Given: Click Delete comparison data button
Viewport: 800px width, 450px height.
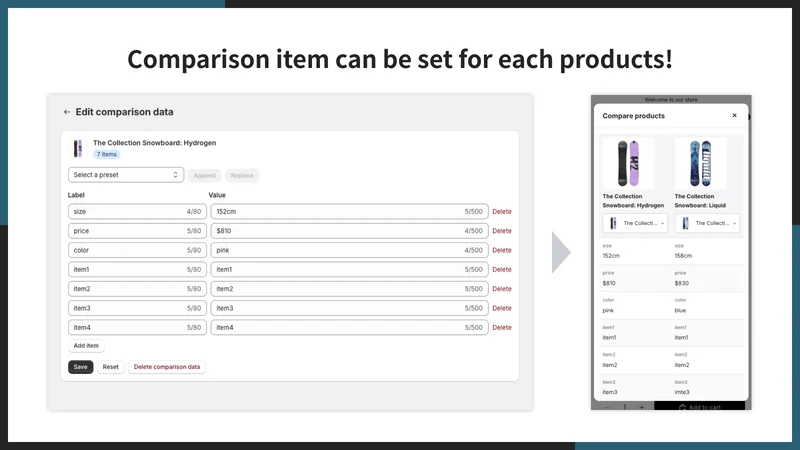Looking at the screenshot, I should 167,367.
